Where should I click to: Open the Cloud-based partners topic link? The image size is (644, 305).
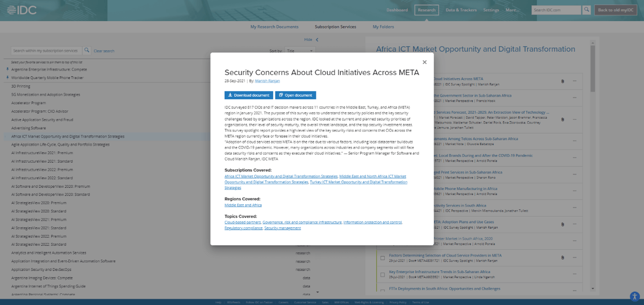243,222
